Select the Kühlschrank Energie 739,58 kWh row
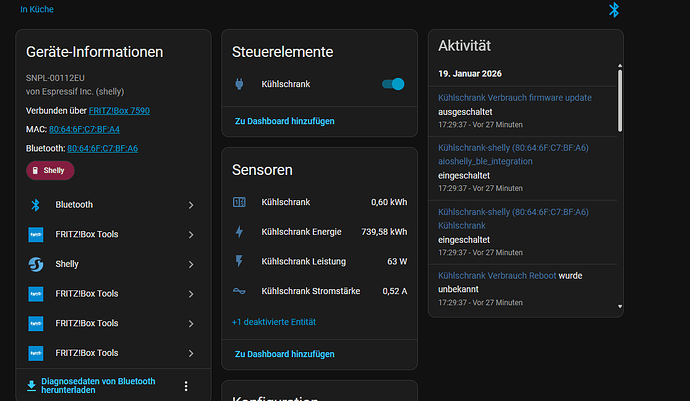 [320, 232]
